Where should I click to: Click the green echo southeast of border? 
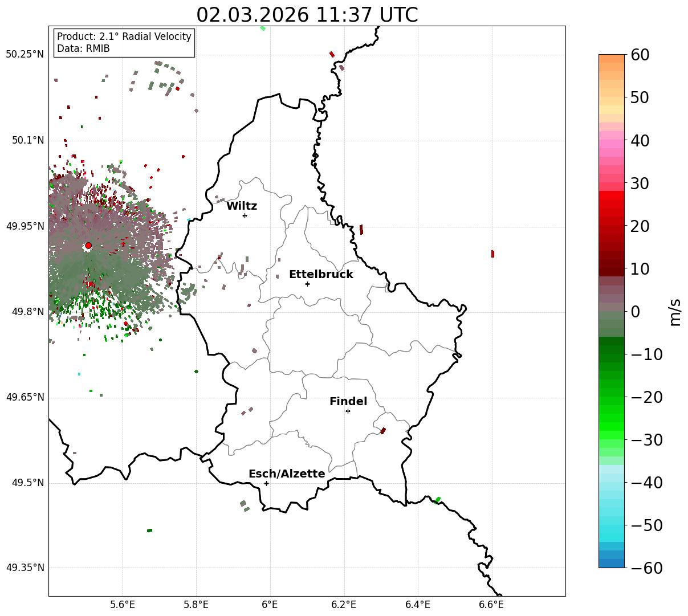click(x=438, y=500)
